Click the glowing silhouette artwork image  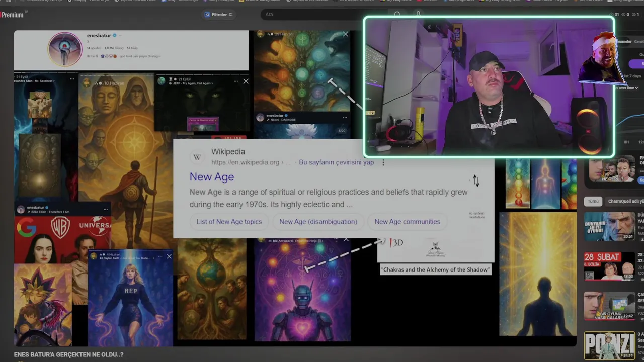pyautogui.click(x=538, y=274)
